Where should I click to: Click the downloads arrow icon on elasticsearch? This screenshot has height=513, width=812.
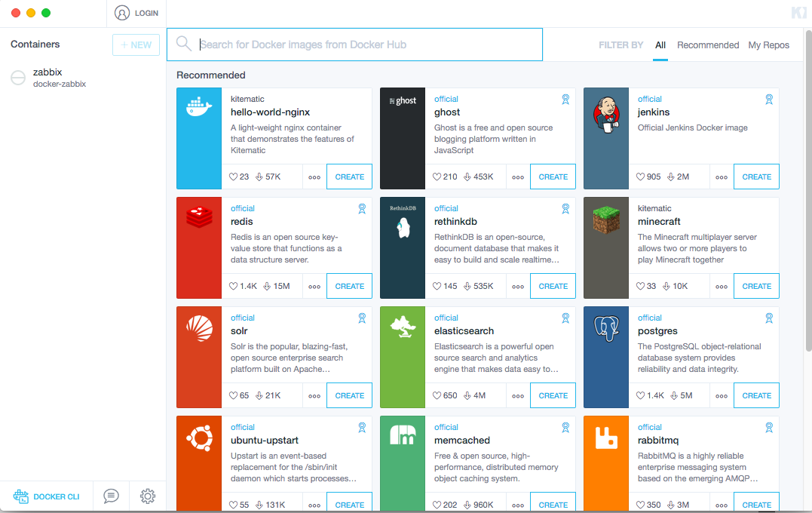point(467,395)
